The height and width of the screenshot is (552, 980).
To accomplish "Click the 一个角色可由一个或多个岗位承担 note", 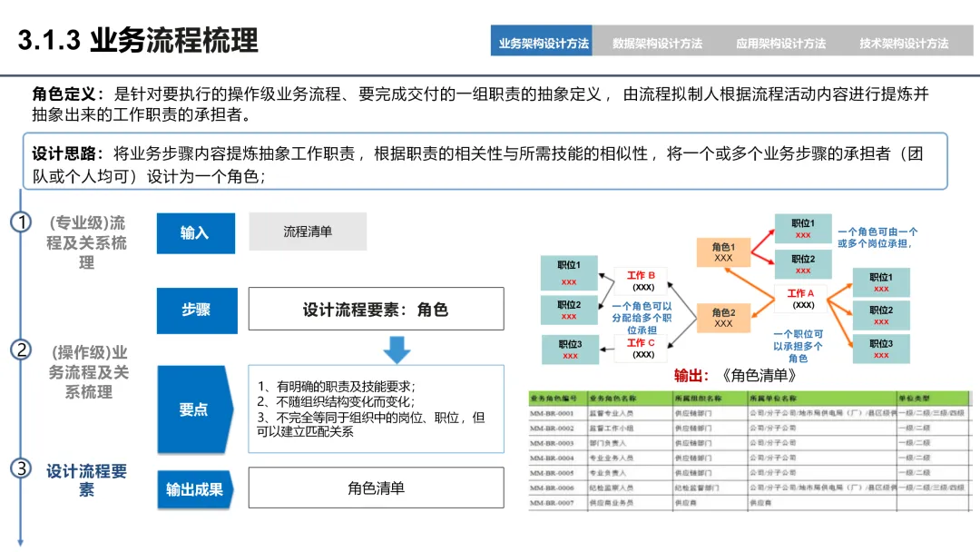I will (877, 238).
